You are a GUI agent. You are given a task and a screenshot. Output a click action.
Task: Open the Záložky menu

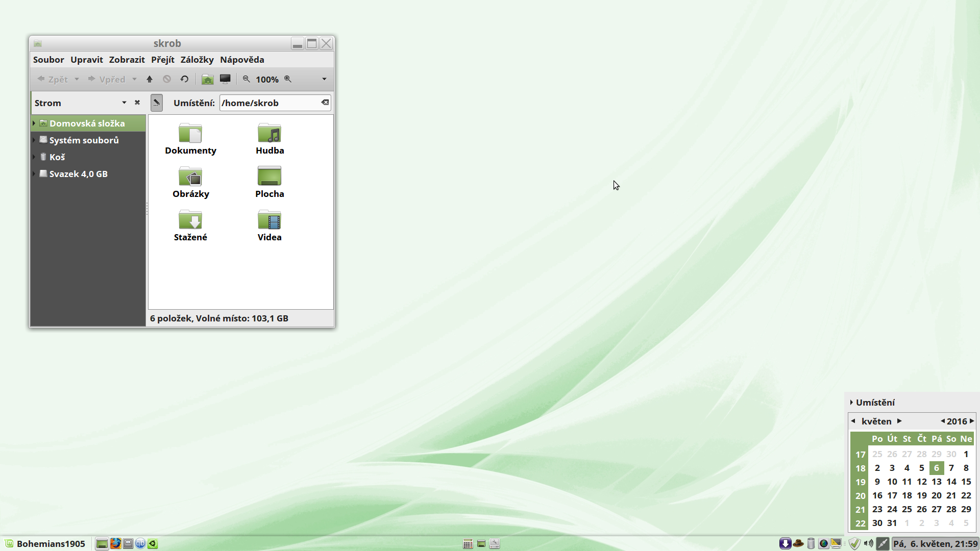tap(197, 60)
